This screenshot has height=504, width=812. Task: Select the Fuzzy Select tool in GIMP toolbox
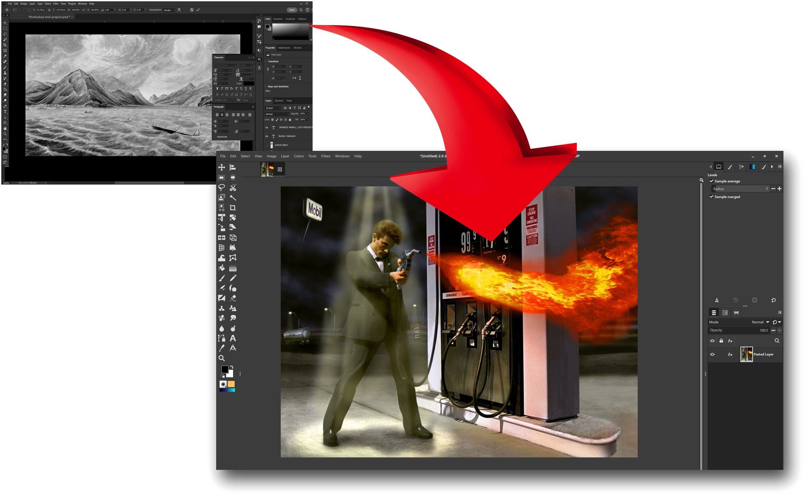[x=233, y=197]
